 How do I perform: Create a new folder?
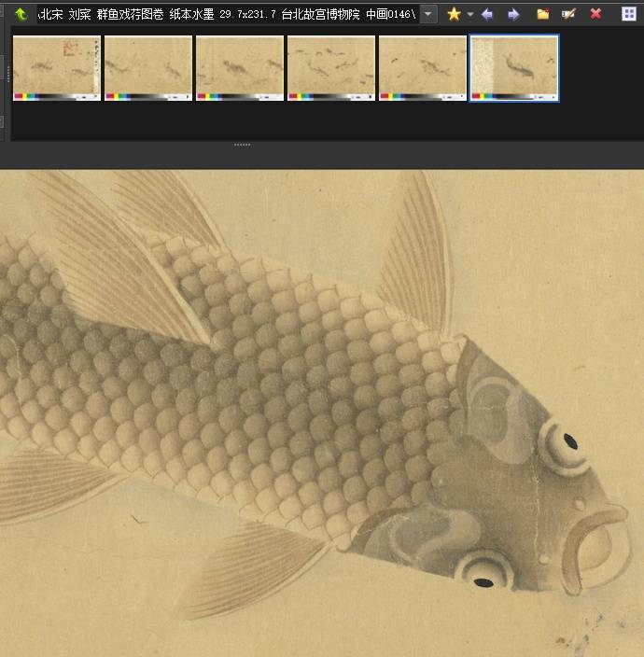[542, 14]
